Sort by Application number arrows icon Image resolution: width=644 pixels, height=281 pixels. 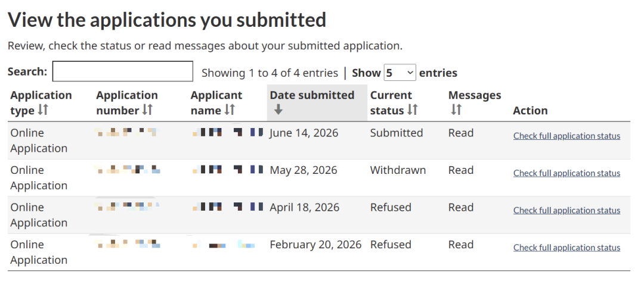147,110
